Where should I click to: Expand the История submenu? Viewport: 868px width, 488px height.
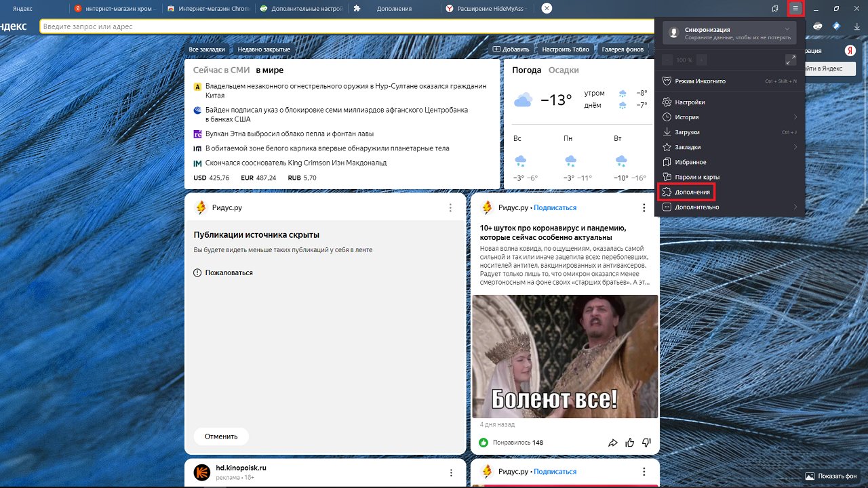[x=730, y=117]
